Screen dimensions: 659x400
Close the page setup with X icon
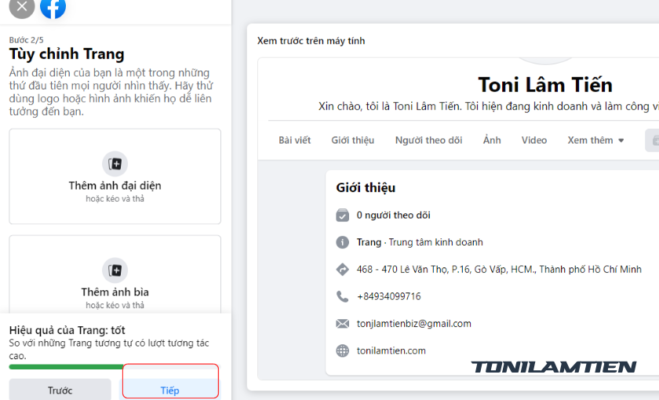tap(22, 6)
